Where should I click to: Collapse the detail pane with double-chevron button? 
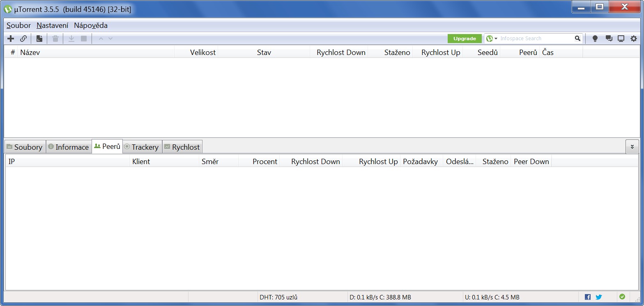(x=632, y=146)
